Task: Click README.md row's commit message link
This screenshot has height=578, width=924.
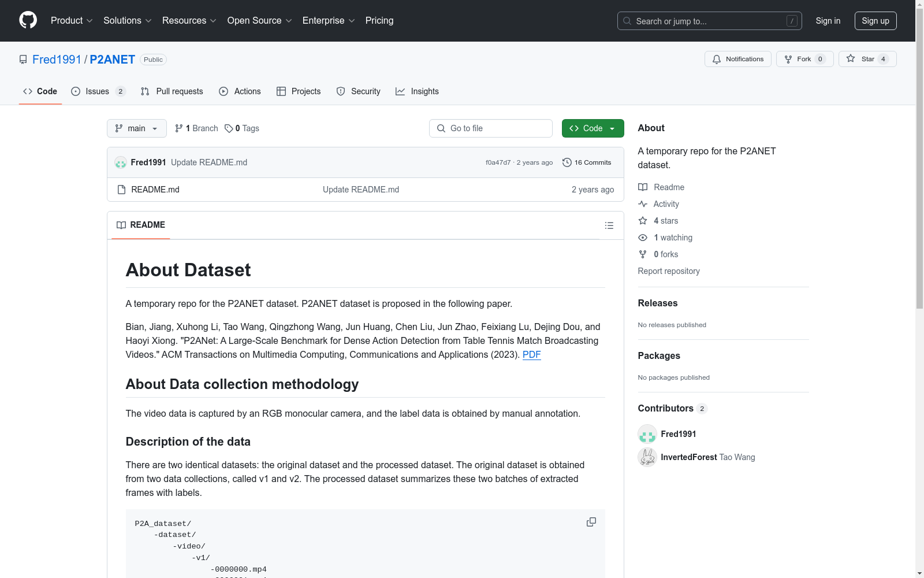Action: point(361,190)
